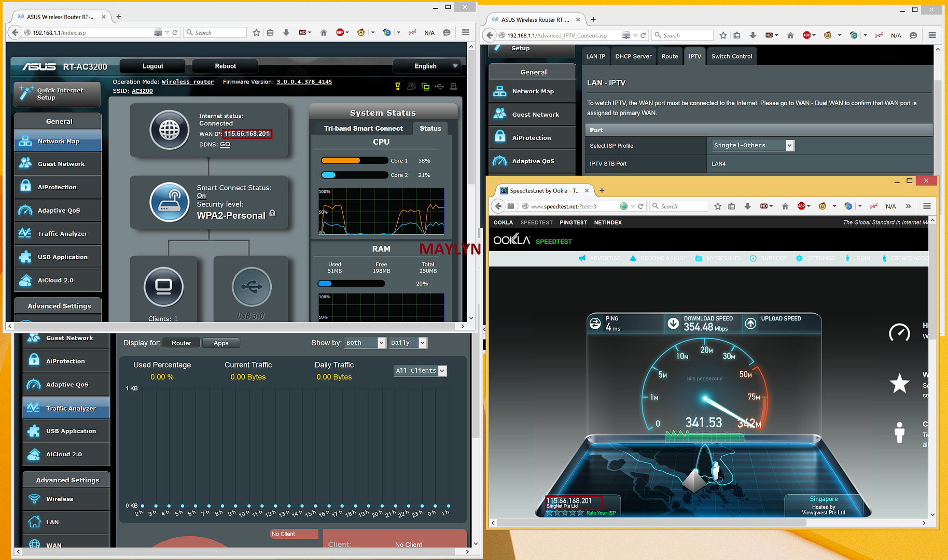Screen dimensions: 948x560
Task: Click Adblock Plus icon in top-left browser toolbar
Action: (340, 32)
